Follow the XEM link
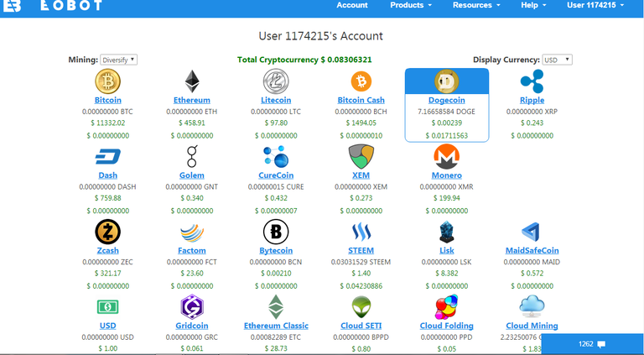 tap(361, 175)
